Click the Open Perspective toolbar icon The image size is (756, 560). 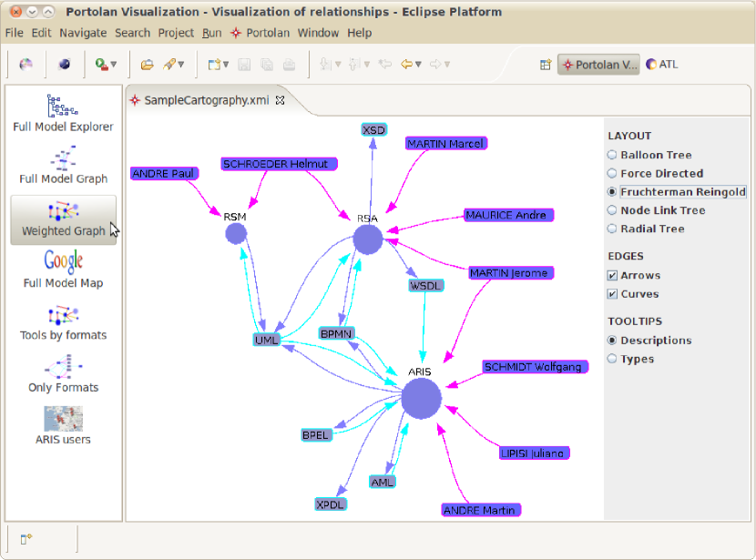[x=546, y=65]
